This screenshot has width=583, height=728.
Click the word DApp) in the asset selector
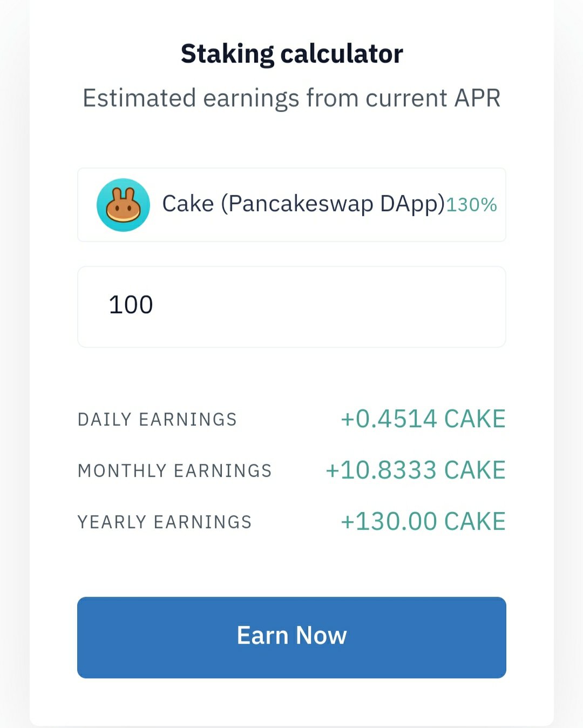click(412, 204)
